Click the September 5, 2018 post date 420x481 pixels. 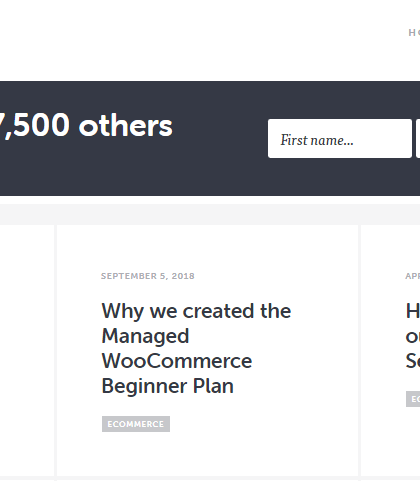click(x=148, y=276)
